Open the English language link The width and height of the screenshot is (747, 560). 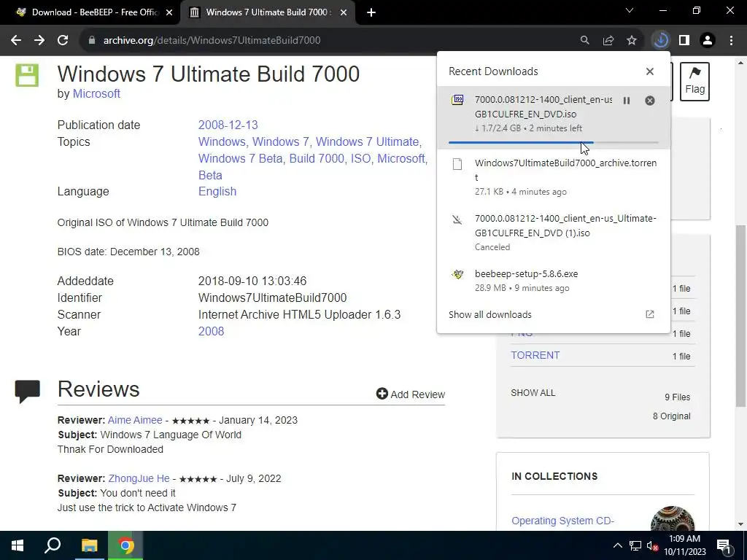pyautogui.click(x=217, y=192)
